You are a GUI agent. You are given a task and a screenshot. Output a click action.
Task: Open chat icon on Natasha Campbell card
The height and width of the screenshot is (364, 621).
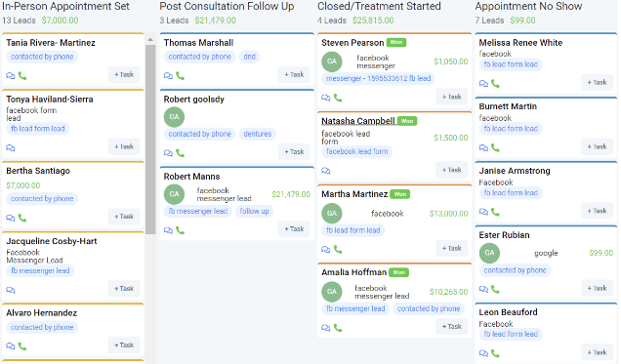(x=326, y=171)
